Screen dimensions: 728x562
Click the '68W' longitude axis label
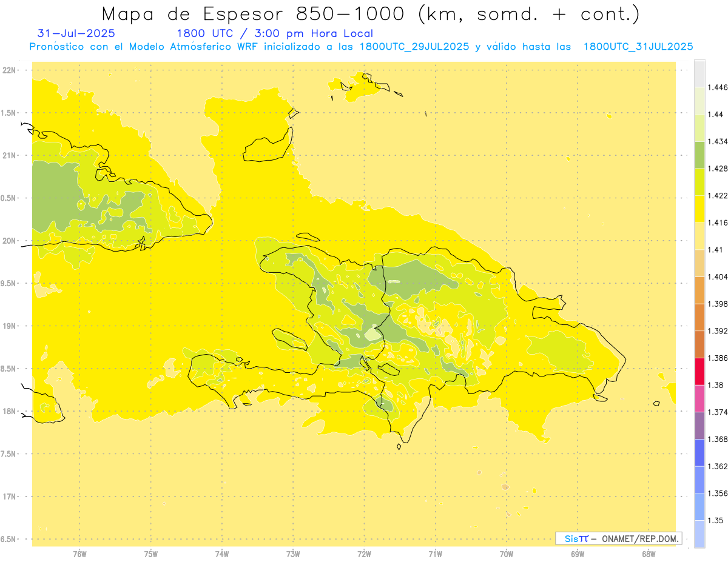click(x=649, y=554)
